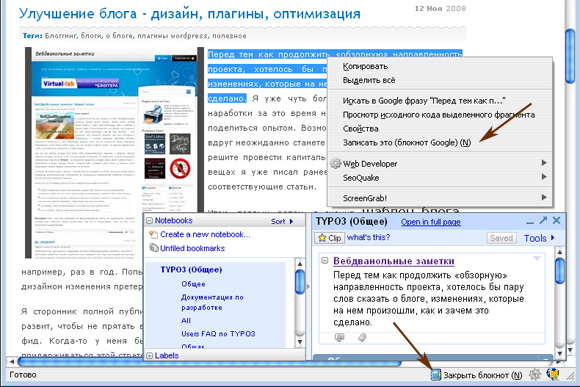
Task: Expand the ScreenGrab! submenu arrow
Action: point(544,197)
